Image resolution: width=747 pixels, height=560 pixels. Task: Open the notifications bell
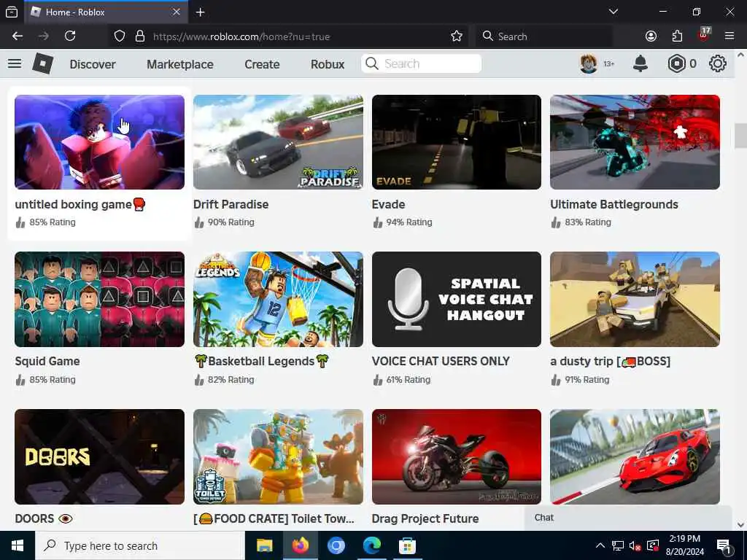640,63
